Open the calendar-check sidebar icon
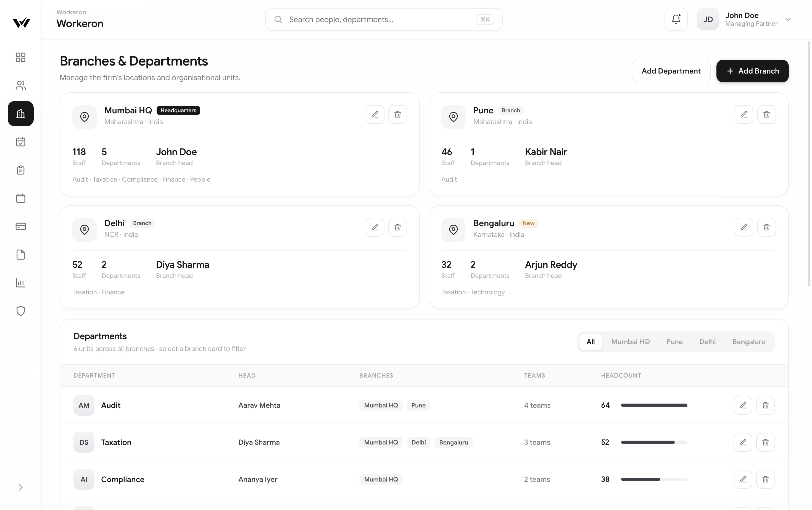812x510 pixels. tap(20, 142)
